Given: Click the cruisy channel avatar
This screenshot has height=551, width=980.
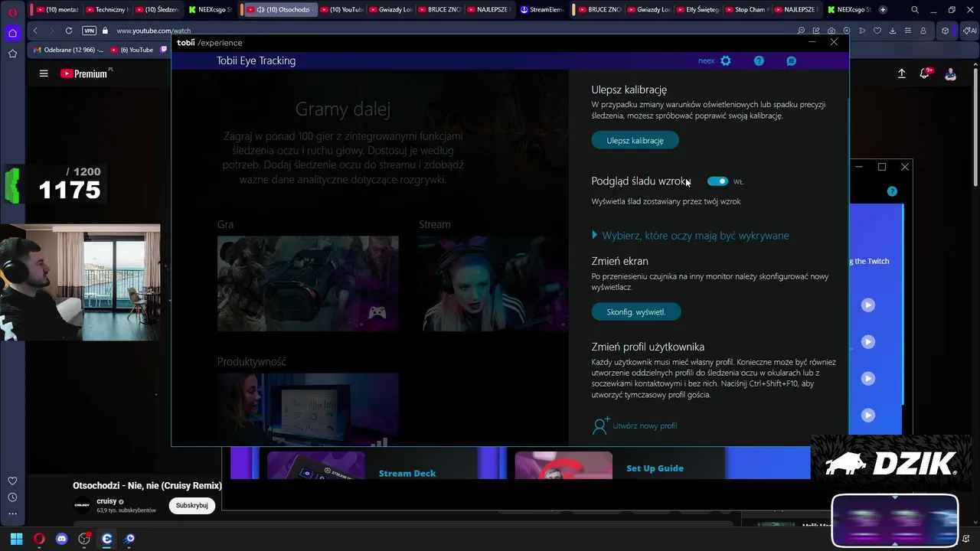Looking at the screenshot, I should (82, 505).
